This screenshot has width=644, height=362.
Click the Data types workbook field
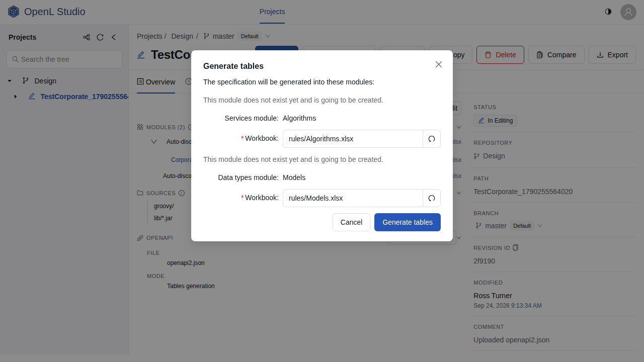point(353,198)
